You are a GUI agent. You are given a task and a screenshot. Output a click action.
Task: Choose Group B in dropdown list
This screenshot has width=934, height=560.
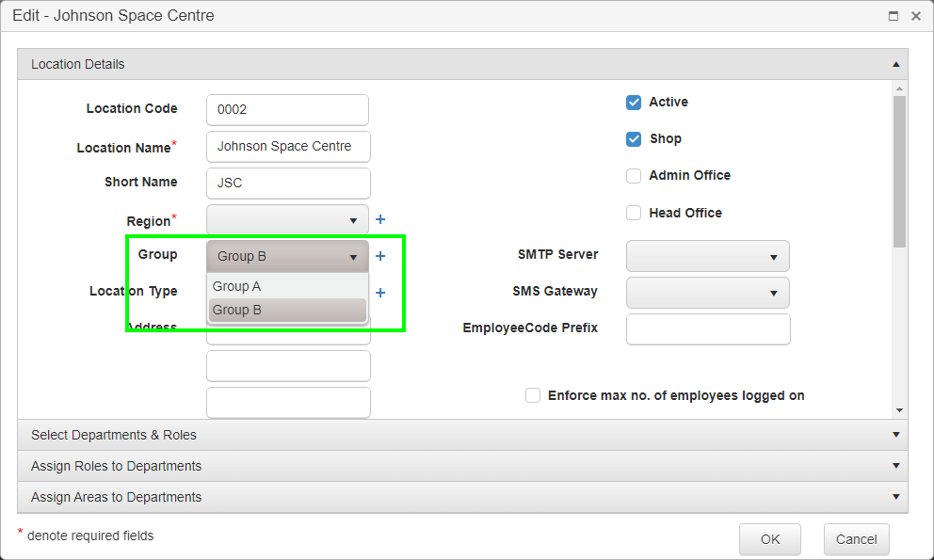287,311
